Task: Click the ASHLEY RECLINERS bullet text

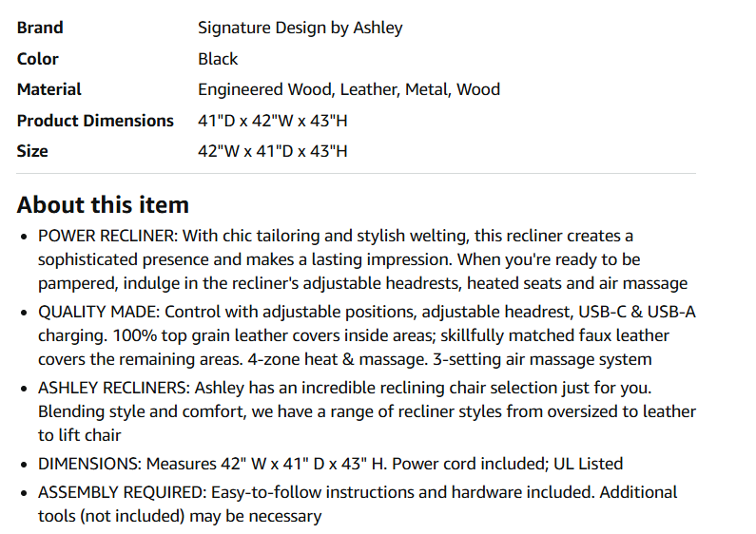Action: click(x=367, y=411)
